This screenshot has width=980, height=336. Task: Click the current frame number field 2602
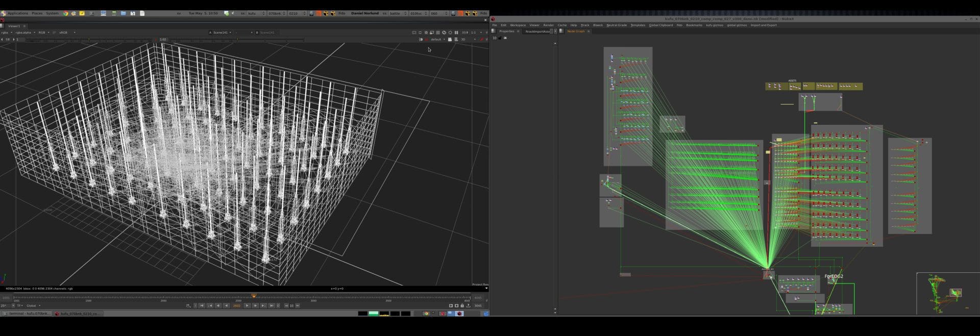237,305
